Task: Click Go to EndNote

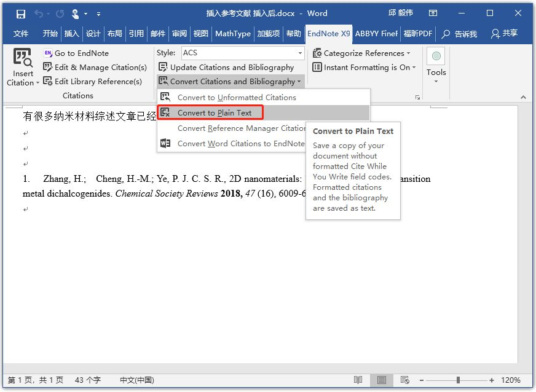Action: click(76, 53)
